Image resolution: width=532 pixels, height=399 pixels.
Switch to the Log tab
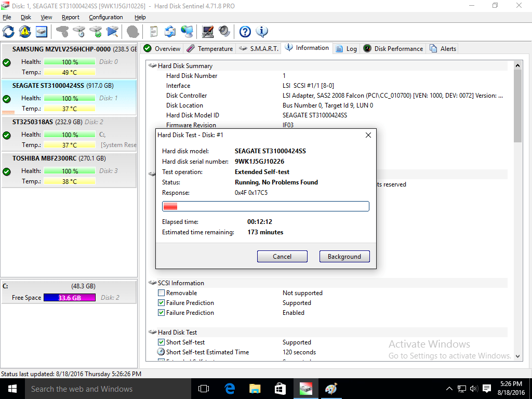[347, 48]
